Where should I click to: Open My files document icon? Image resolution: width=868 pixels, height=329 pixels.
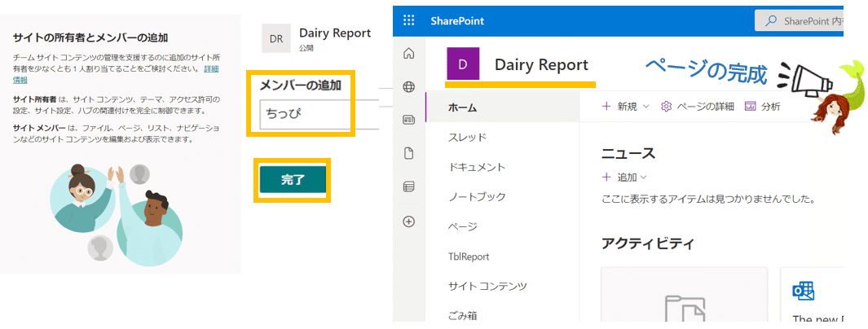(409, 153)
